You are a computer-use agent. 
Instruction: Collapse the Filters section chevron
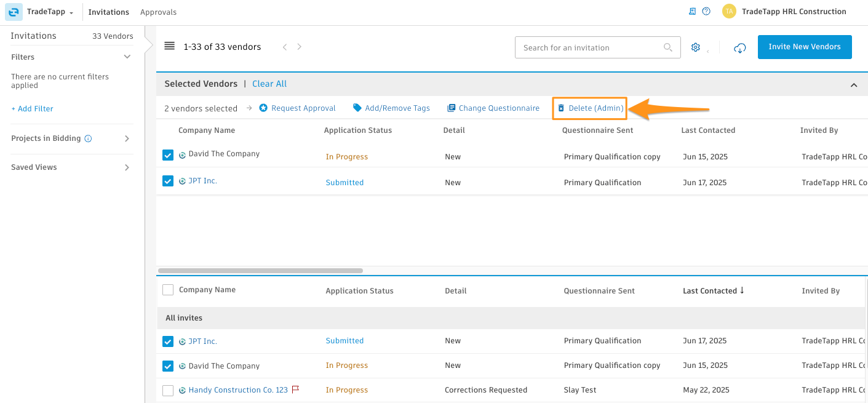pyautogui.click(x=127, y=57)
